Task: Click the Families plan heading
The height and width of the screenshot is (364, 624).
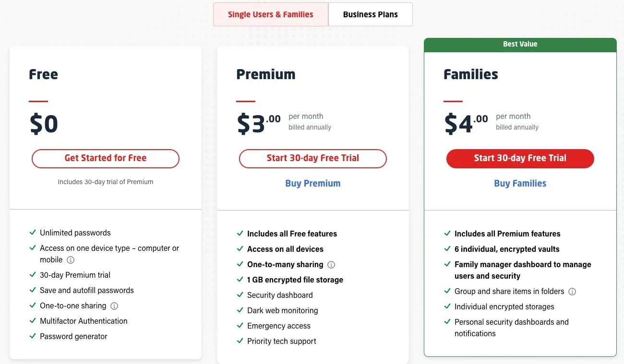Action: point(471,74)
